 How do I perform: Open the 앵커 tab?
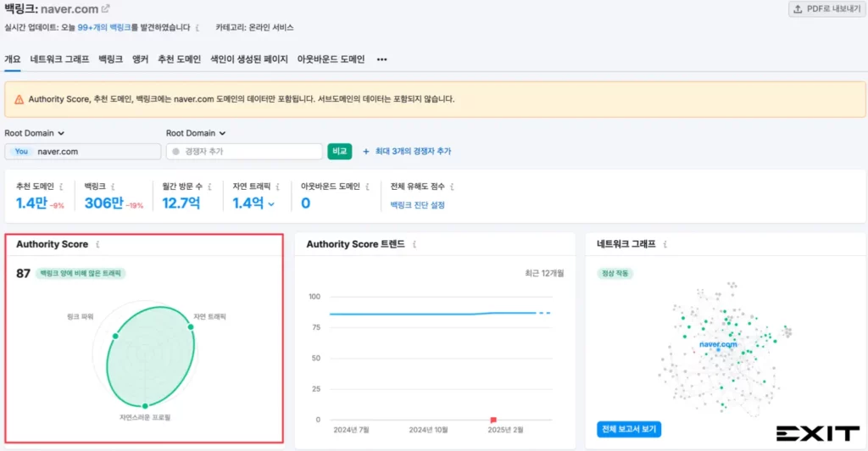coord(140,59)
